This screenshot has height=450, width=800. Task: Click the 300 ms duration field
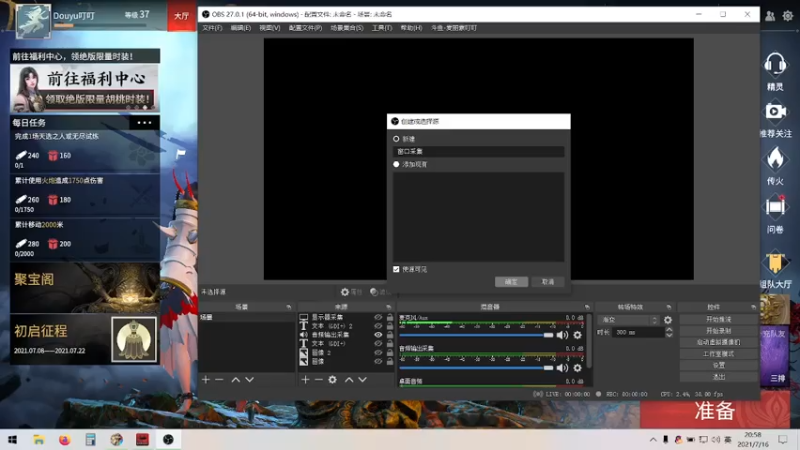(638, 332)
